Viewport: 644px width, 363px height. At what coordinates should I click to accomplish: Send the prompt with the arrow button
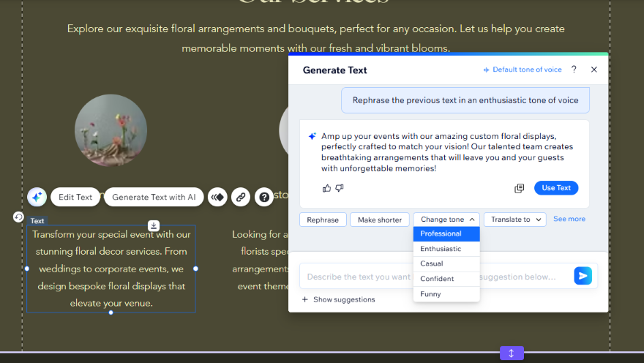583,276
